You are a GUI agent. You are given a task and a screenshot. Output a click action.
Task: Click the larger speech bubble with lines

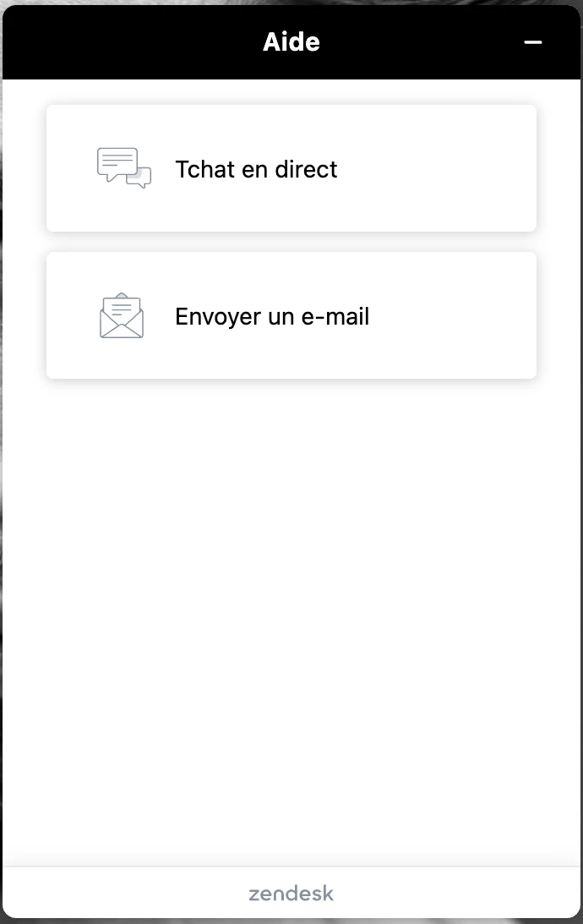tap(117, 164)
